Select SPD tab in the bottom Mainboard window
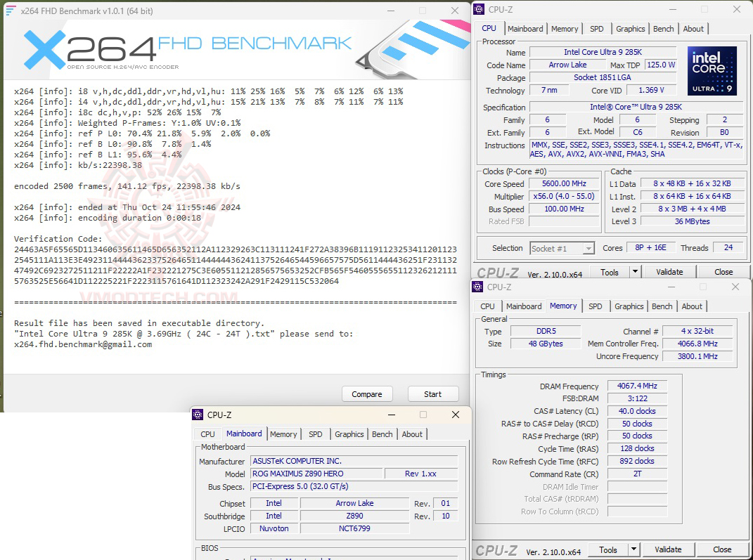The height and width of the screenshot is (560, 753). [316, 434]
